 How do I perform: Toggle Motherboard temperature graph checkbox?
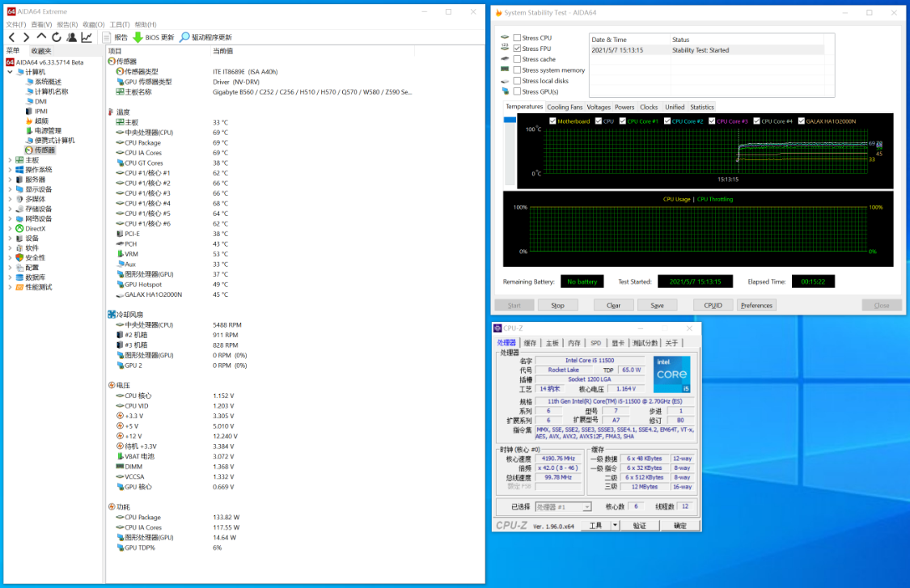tap(552, 121)
